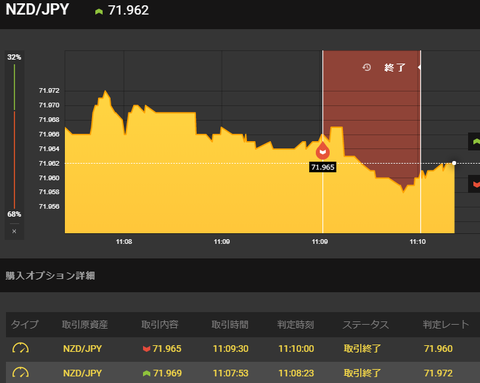Click the red down arrow next to 71.965

[146, 349]
